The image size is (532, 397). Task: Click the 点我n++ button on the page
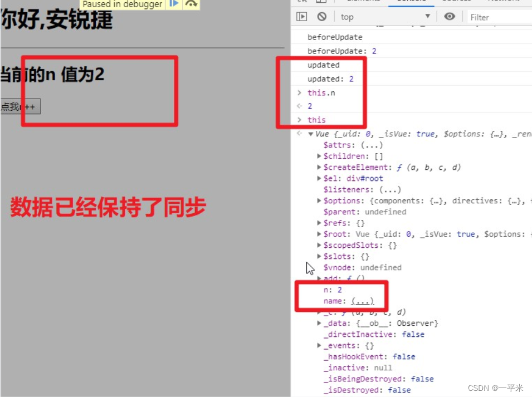(x=21, y=106)
